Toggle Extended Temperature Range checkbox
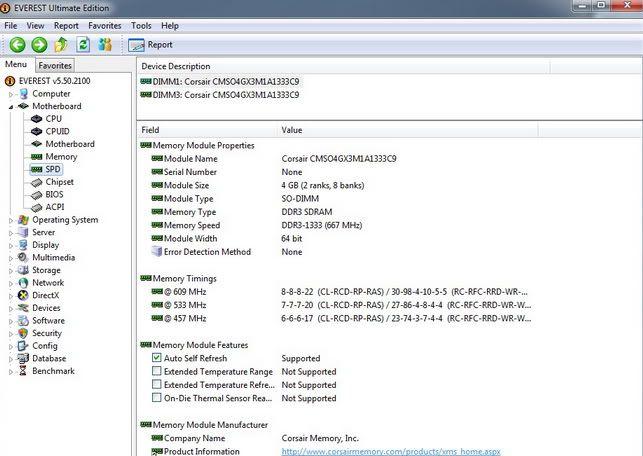 point(156,371)
